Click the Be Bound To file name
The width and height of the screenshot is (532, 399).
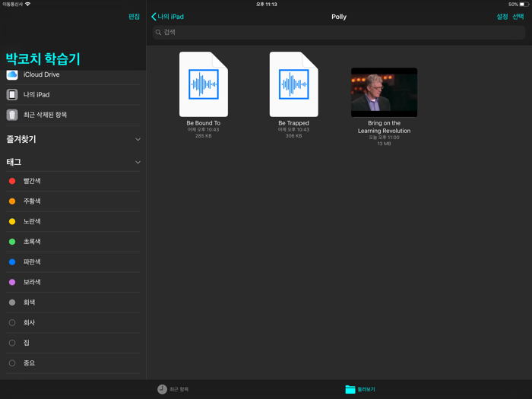click(204, 123)
